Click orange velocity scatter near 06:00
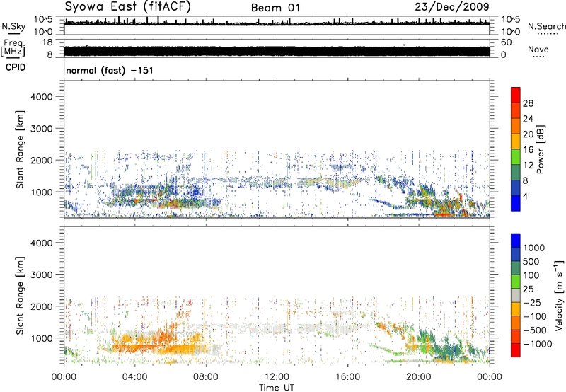Viewport: 566px width, 392px height. (x=168, y=338)
